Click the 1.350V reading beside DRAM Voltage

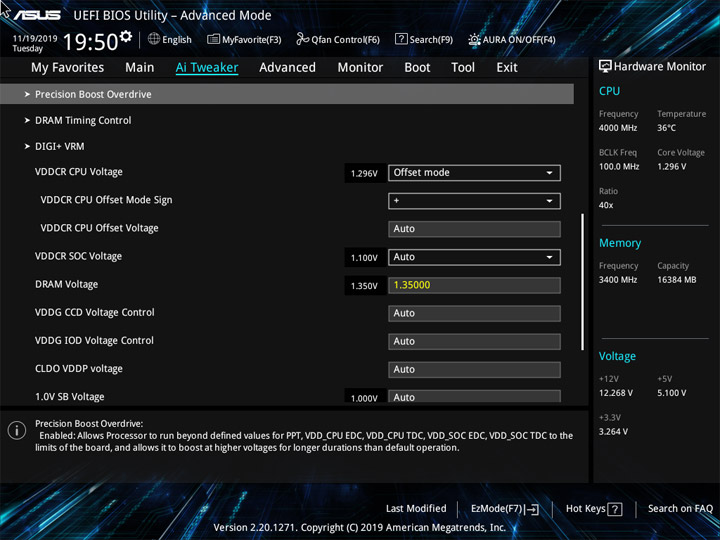[364, 286]
